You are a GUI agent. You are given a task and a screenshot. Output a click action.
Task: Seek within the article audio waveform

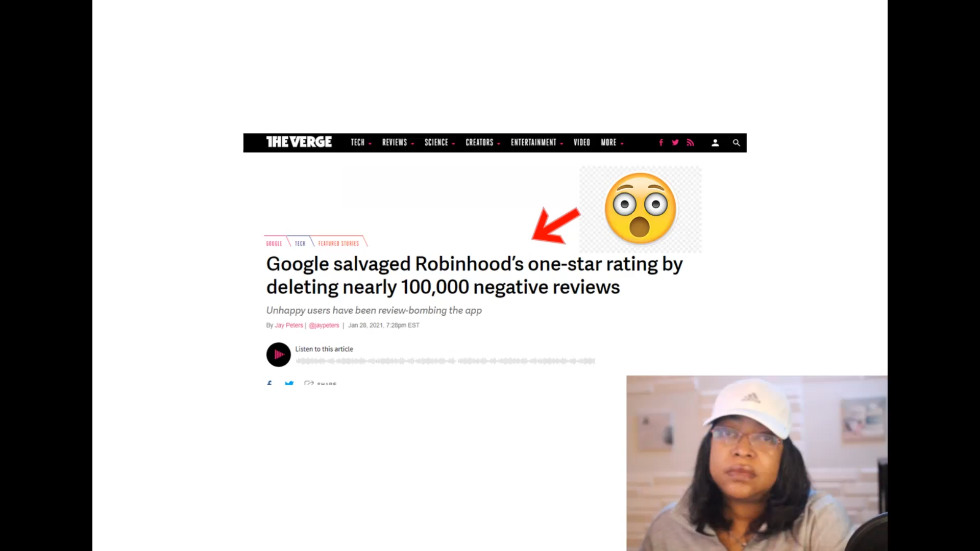tap(446, 361)
